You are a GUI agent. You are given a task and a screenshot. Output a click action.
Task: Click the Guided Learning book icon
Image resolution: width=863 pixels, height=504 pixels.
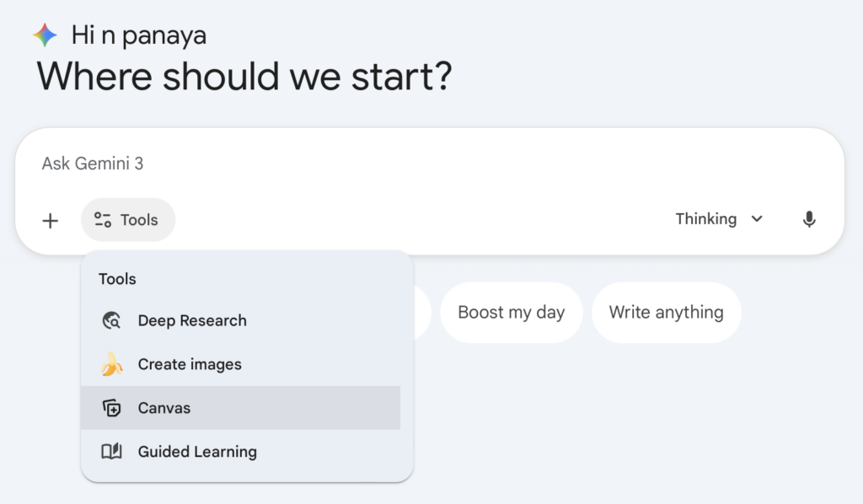[x=112, y=452]
